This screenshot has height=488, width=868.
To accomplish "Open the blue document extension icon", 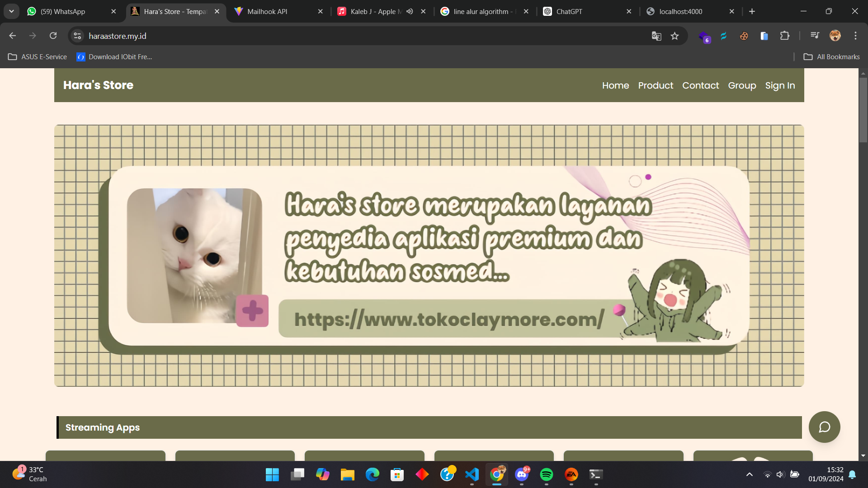I will click(x=764, y=36).
